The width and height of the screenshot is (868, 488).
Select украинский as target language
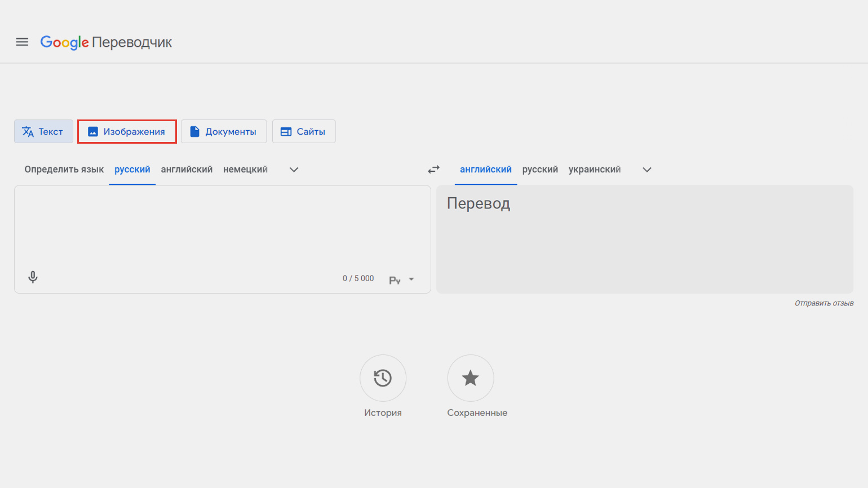595,170
